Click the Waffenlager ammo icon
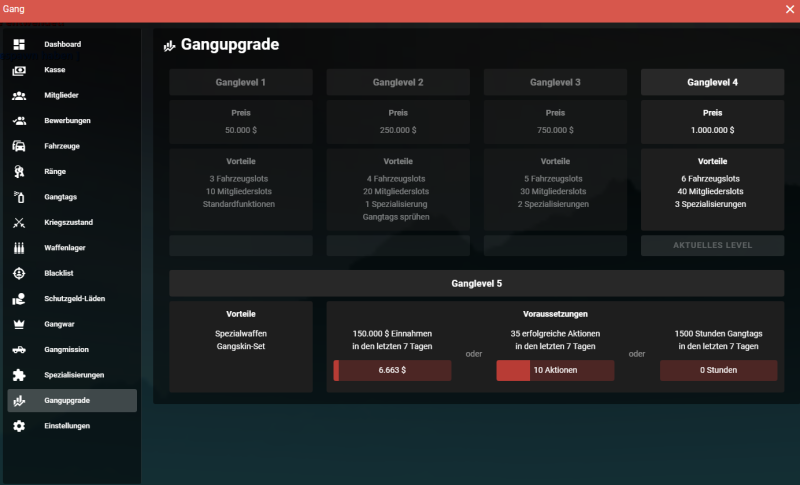 (19, 248)
